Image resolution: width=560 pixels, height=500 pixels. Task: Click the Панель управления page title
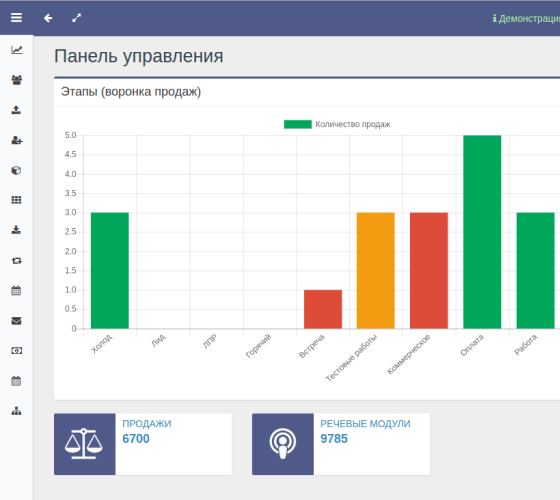[x=139, y=56]
